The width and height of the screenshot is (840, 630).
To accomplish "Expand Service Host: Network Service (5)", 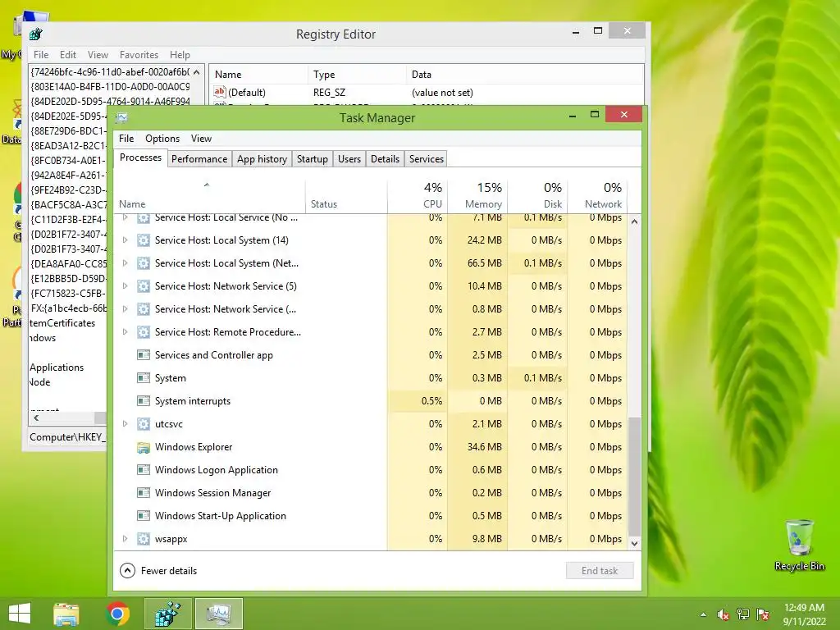I will coord(125,286).
